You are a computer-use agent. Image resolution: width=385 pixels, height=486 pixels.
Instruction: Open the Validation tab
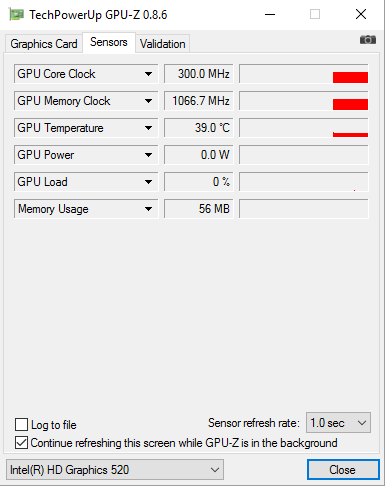point(163,44)
